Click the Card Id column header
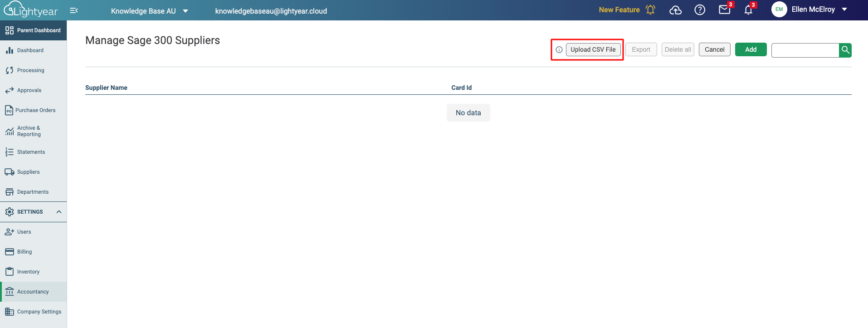 click(461, 88)
